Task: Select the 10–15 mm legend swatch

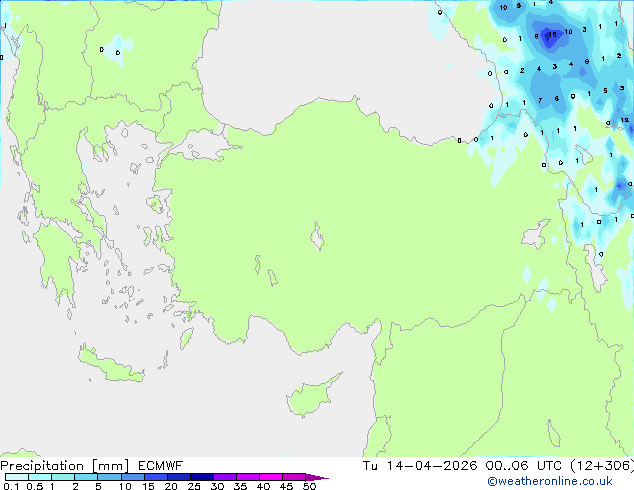Action: pyautogui.click(x=132, y=477)
